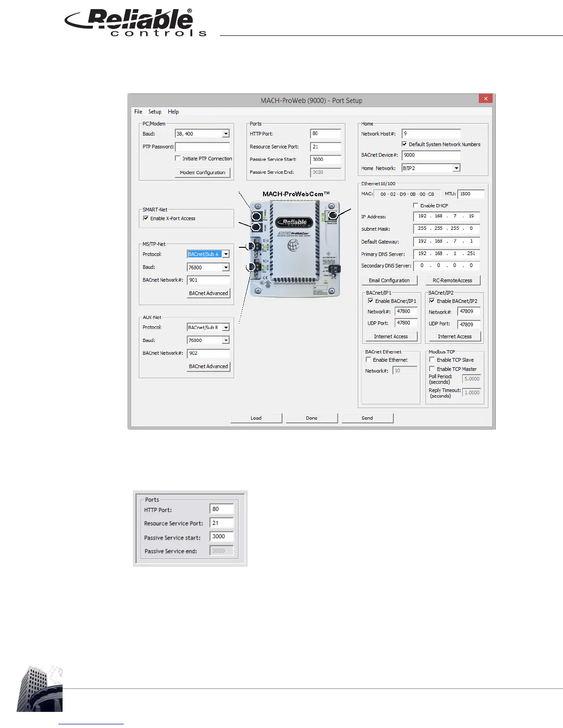Open the File menu
This screenshot has width=563, height=728.
point(138,112)
